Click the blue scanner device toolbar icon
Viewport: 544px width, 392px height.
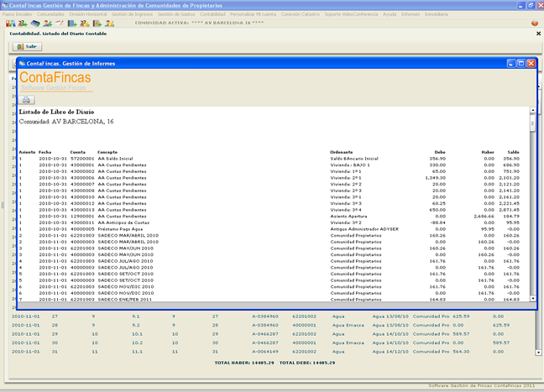point(35,24)
